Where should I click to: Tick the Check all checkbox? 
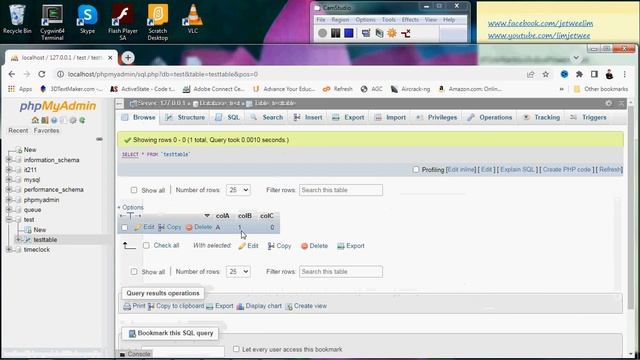coord(146,245)
